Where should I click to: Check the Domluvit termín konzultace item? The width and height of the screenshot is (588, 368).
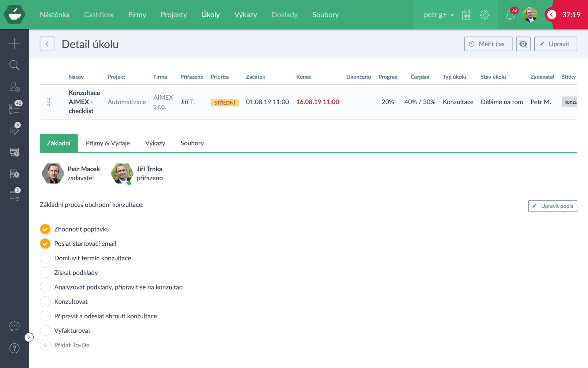coord(45,258)
